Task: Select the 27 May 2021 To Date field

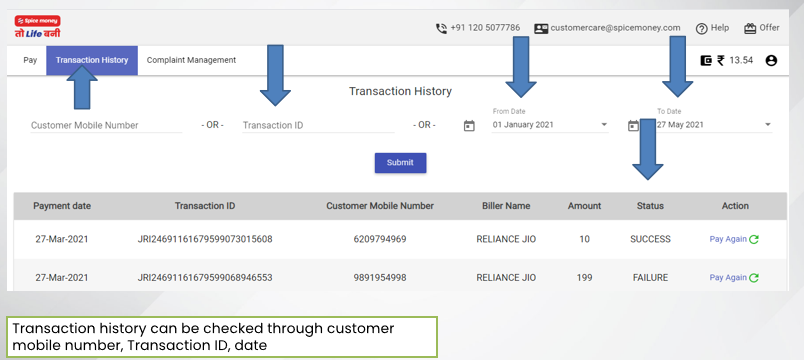Action: (x=714, y=125)
